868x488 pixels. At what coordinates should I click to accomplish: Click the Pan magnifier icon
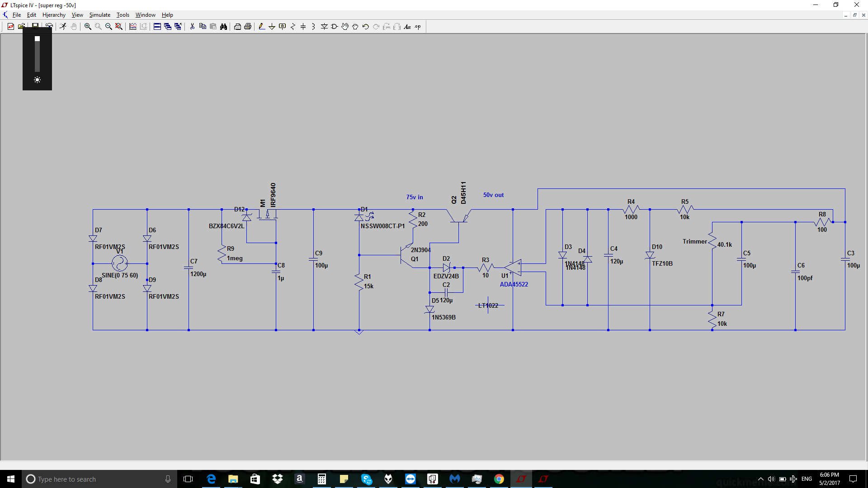pyautogui.click(x=98, y=27)
